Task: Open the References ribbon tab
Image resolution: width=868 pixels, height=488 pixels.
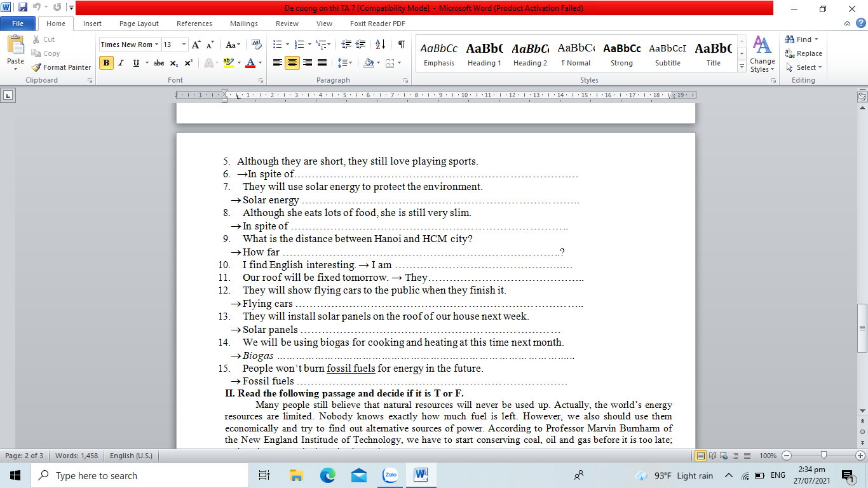Action: [x=194, y=24]
